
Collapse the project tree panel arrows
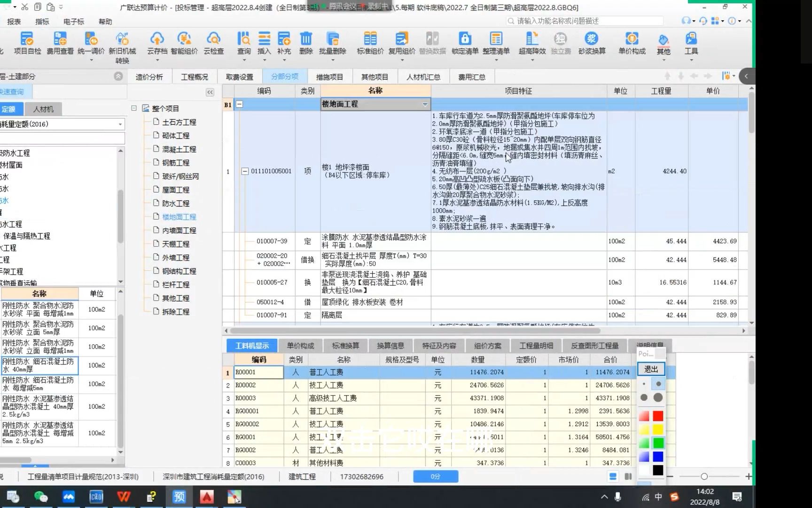click(210, 92)
